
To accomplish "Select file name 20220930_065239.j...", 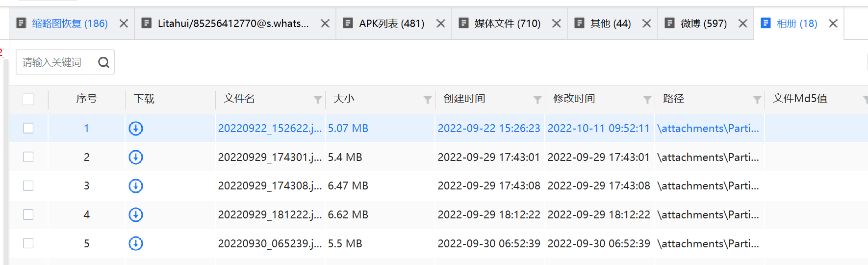I will (270, 243).
